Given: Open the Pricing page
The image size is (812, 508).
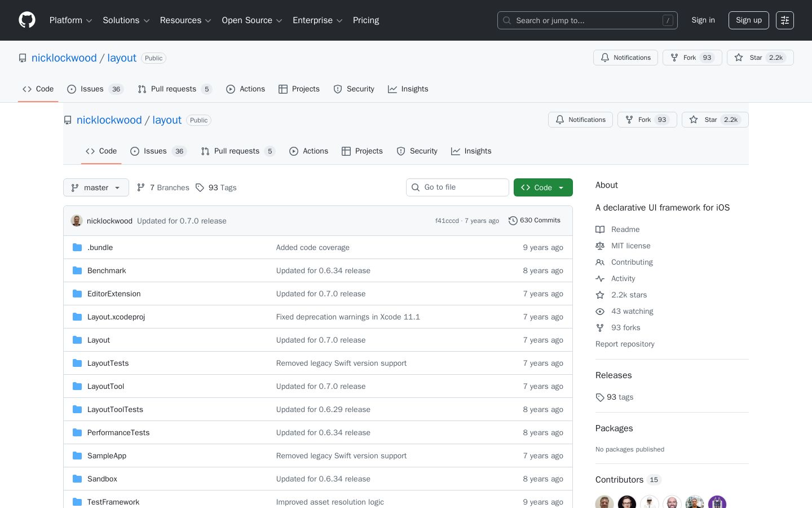Looking at the screenshot, I should 366,20.
